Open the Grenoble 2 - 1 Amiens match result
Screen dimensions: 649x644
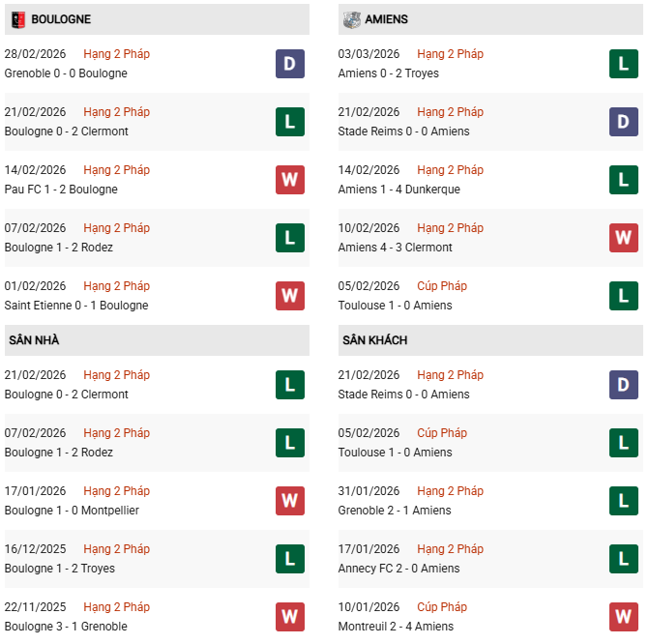coord(396,511)
